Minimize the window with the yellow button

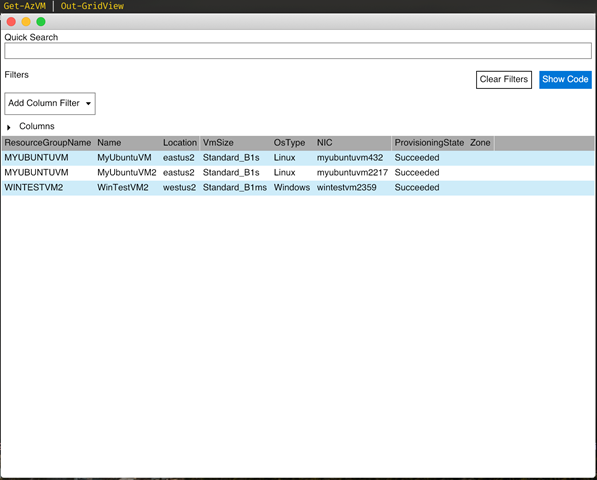click(26, 22)
